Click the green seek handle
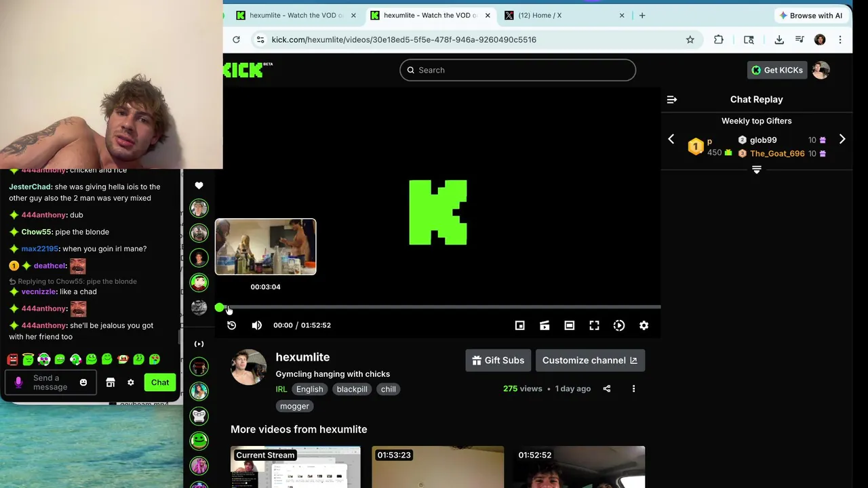This screenshot has width=868, height=488. [220, 308]
